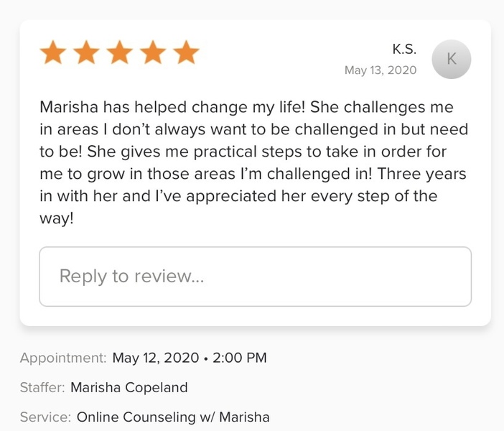Click the last review line "way!"

(57, 219)
